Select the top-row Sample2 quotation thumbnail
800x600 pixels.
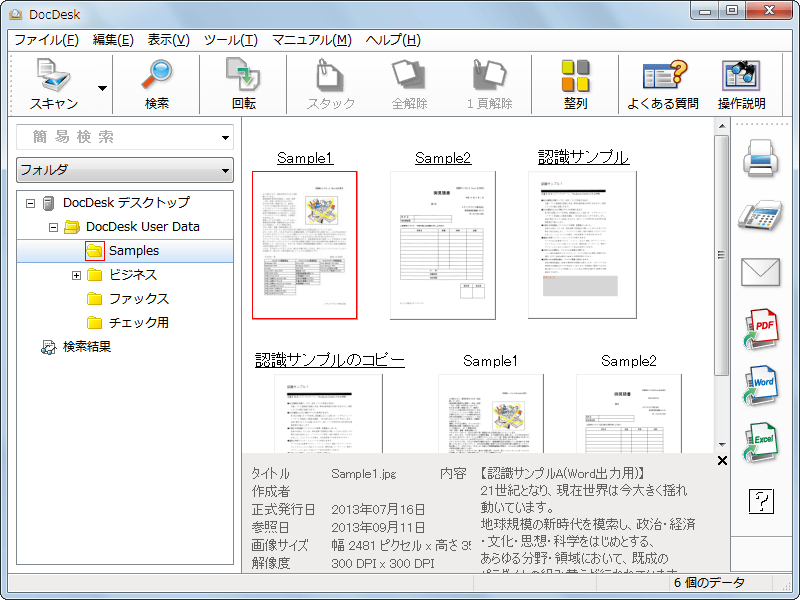443,245
